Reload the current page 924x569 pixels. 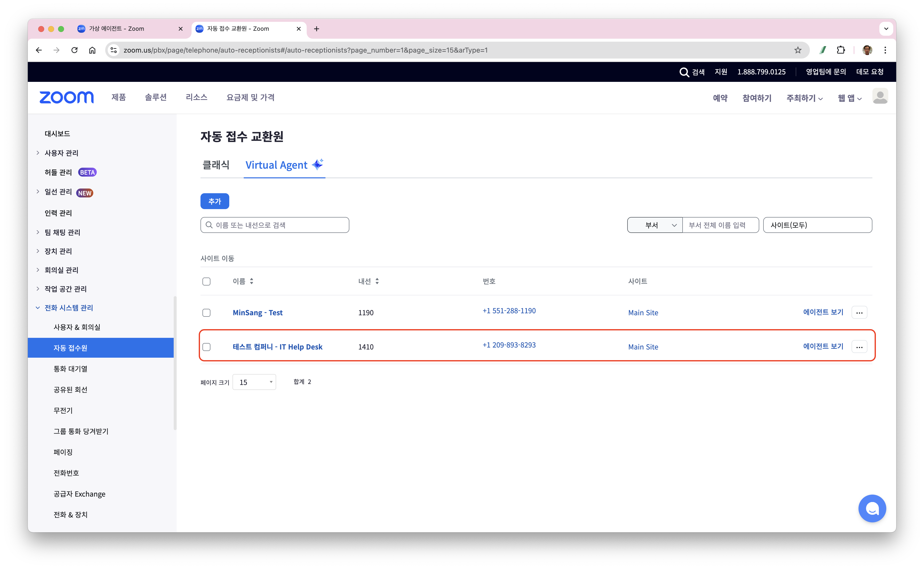click(74, 50)
